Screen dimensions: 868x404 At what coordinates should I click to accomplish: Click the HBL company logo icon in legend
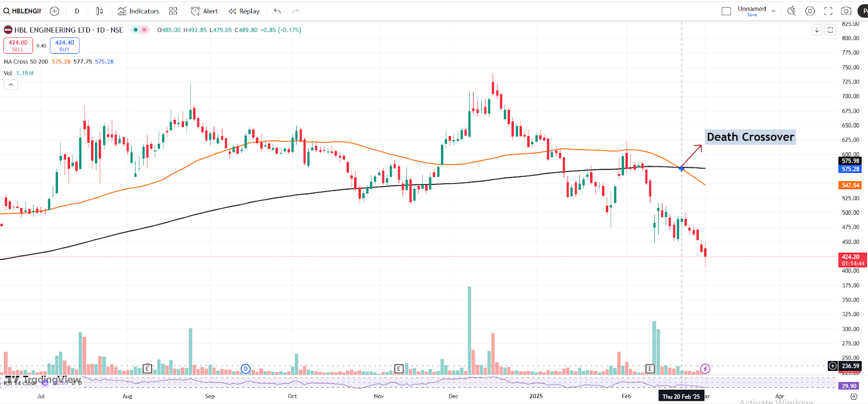pyautogui.click(x=8, y=30)
